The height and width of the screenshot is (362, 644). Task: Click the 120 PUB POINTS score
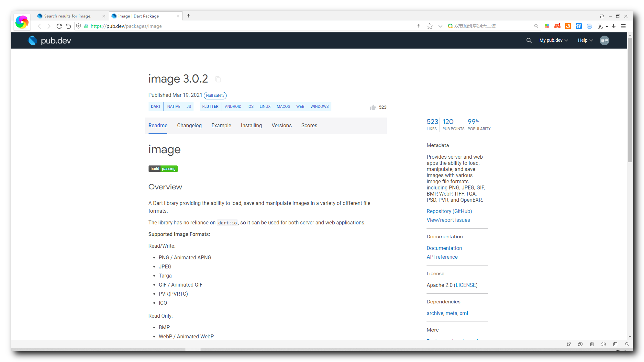click(x=453, y=124)
